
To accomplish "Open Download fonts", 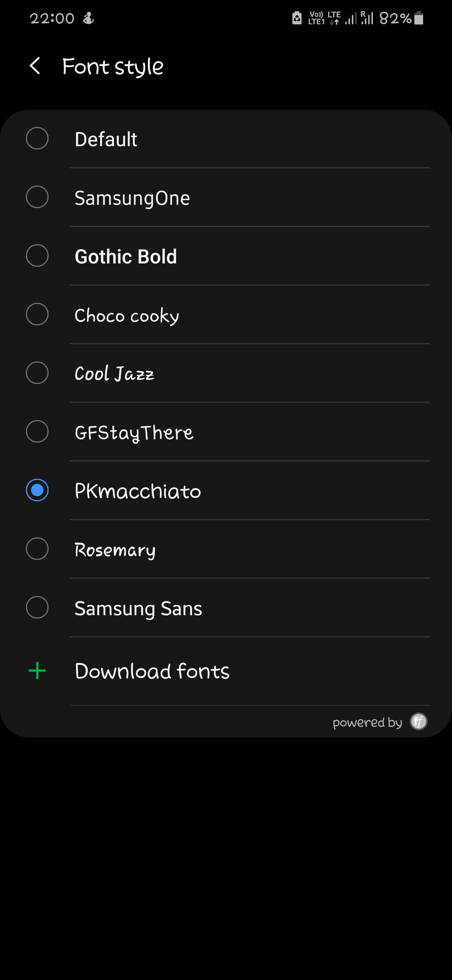I will click(152, 671).
